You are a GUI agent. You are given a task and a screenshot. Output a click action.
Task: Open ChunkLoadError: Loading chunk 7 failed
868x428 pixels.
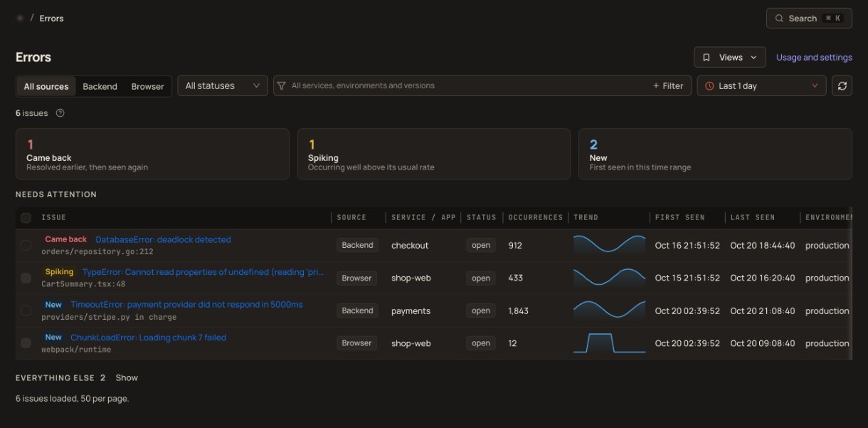[148, 338]
